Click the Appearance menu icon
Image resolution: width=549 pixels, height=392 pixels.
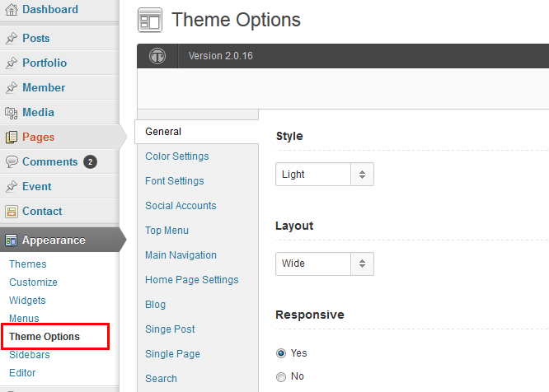pos(12,240)
